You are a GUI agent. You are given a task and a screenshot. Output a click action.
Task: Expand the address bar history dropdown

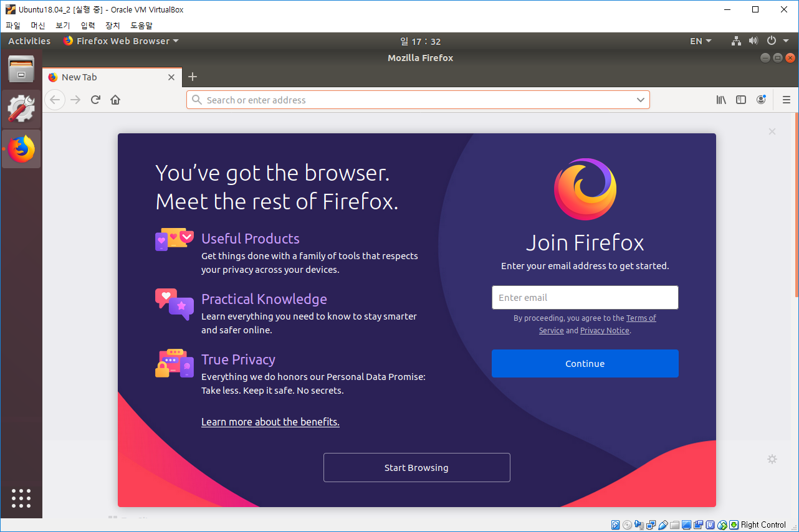click(641, 100)
